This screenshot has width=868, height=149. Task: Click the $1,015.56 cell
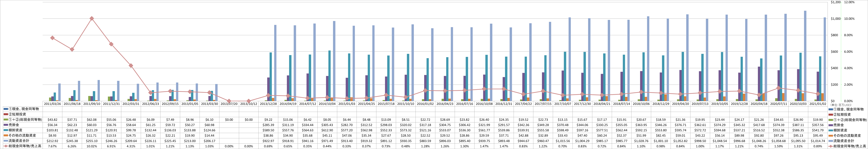click(563, 141)
